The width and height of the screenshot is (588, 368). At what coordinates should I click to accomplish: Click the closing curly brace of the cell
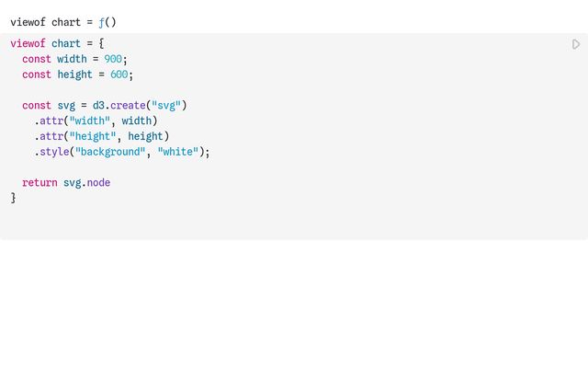pos(14,198)
